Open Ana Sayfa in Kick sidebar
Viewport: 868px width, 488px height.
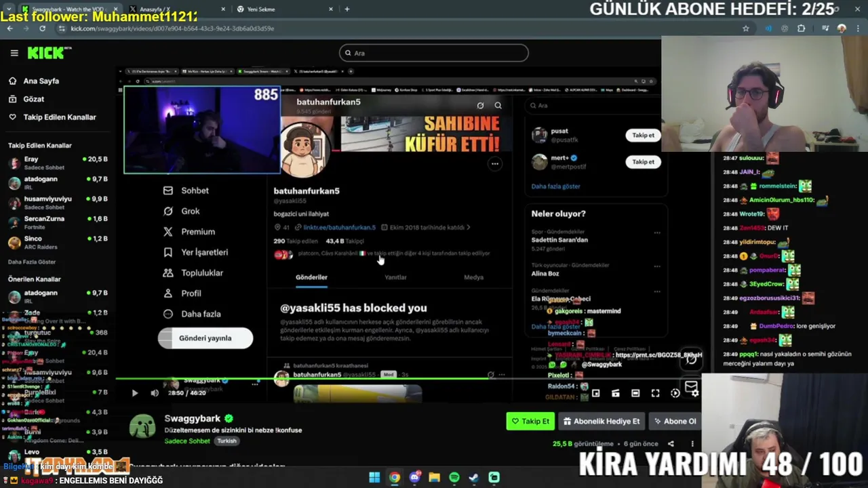tap(41, 81)
